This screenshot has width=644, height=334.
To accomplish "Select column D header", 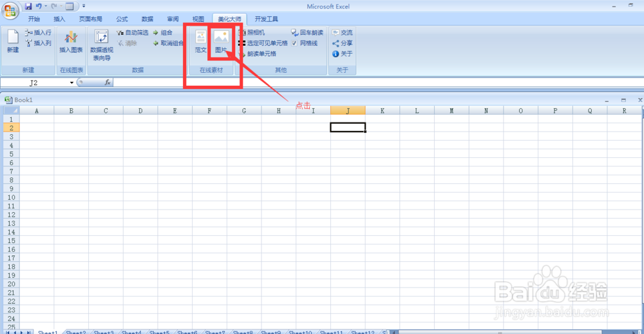I will [x=140, y=111].
